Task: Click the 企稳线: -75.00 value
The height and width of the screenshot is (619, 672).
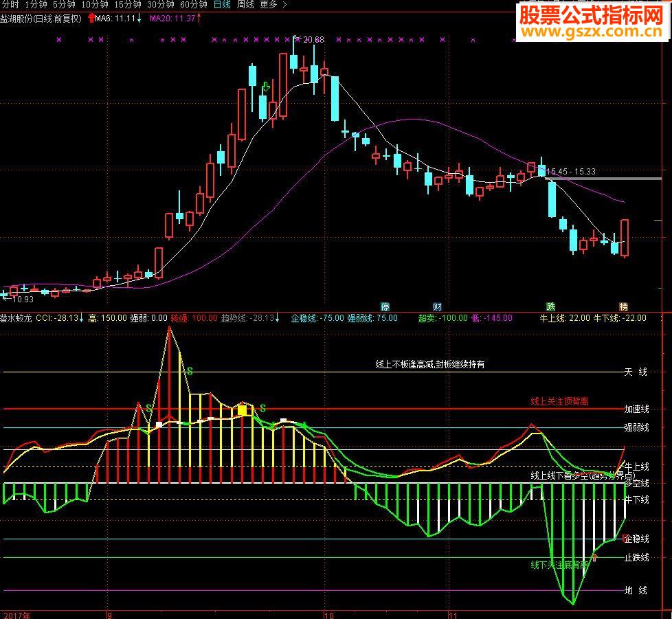Action: pyautogui.click(x=317, y=318)
